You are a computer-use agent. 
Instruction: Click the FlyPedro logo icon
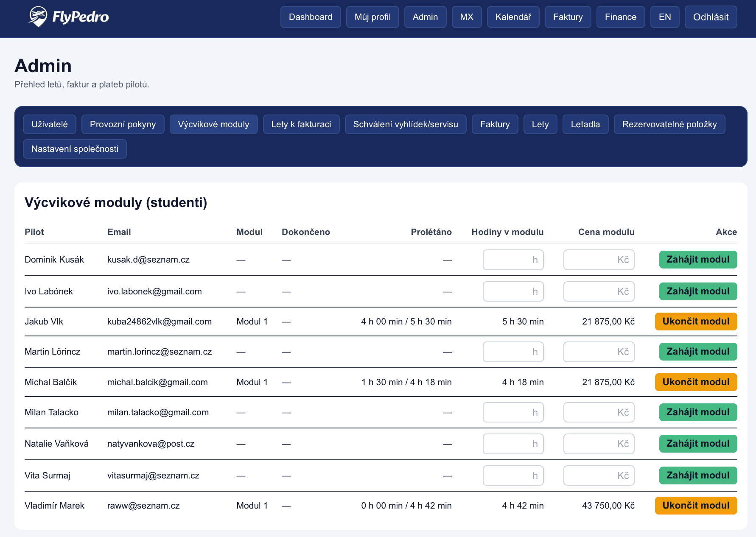(38, 17)
